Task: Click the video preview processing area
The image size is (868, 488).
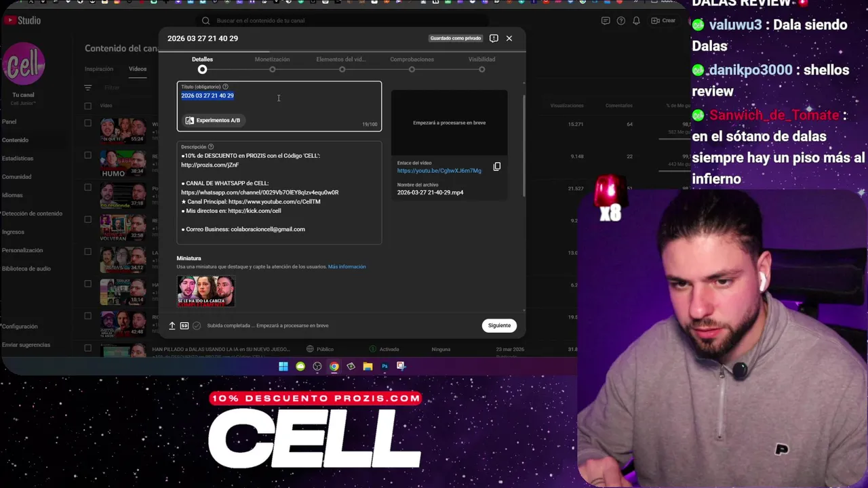Action: point(449,123)
